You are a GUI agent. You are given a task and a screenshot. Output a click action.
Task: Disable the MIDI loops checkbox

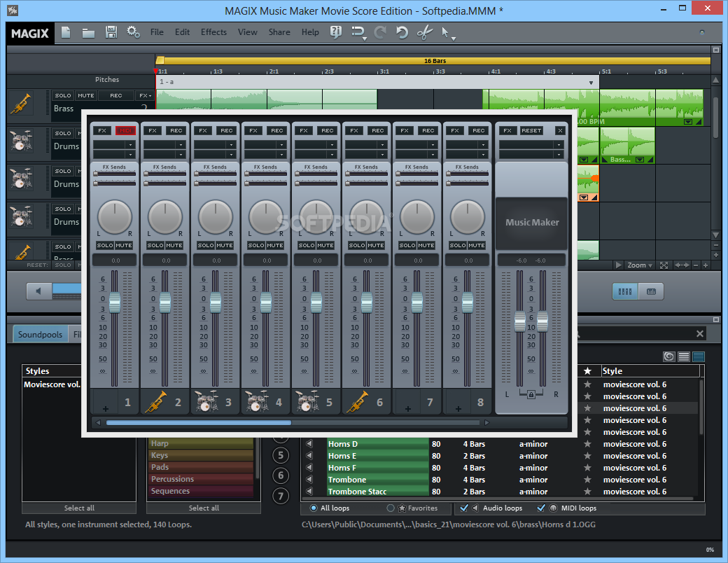point(540,508)
